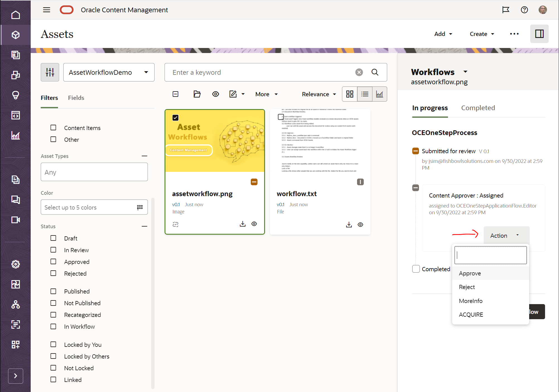Open the Home icon in sidebar

(16, 15)
